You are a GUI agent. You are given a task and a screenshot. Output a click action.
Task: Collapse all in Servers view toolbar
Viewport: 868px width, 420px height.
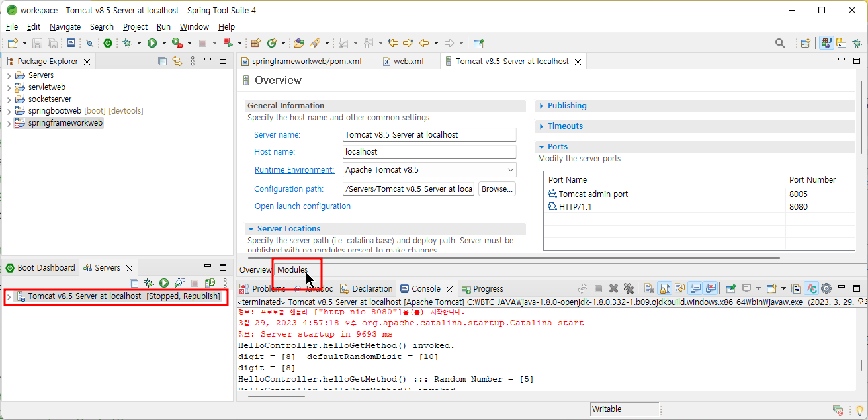[x=134, y=283]
